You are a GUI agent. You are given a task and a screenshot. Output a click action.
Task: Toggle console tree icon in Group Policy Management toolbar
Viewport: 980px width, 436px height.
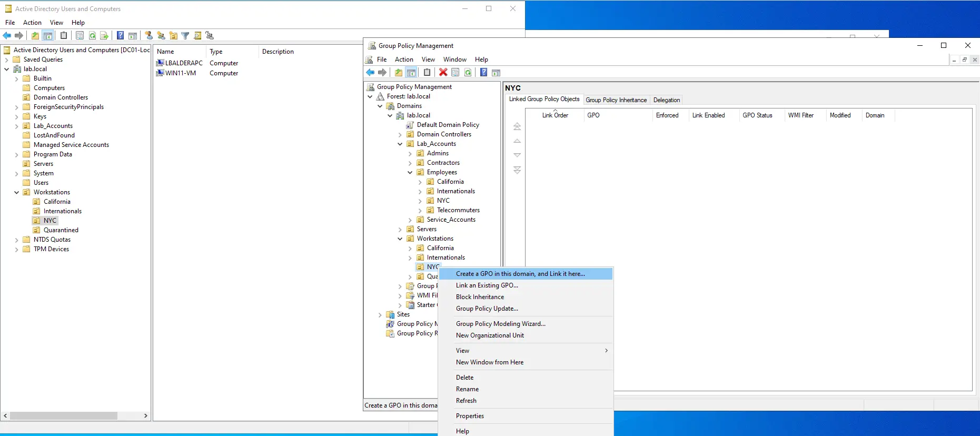[x=411, y=73]
